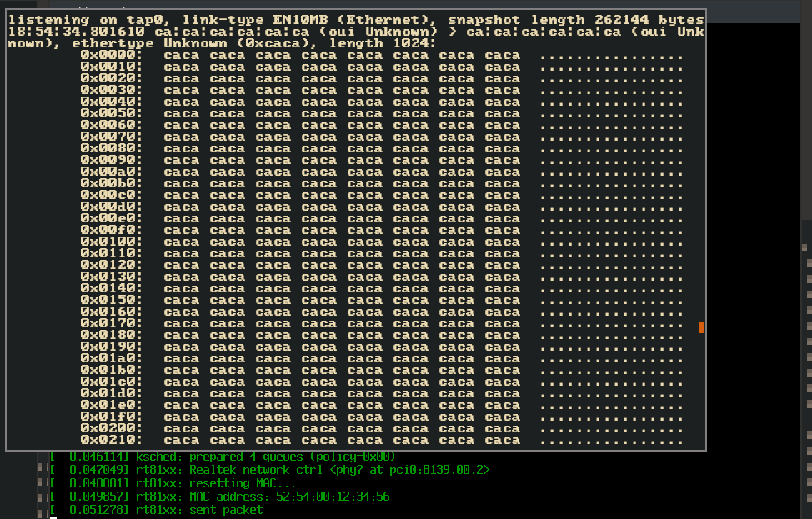Select hex dump offset 0x0010:
The image size is (812, 519).
point(112,67)
